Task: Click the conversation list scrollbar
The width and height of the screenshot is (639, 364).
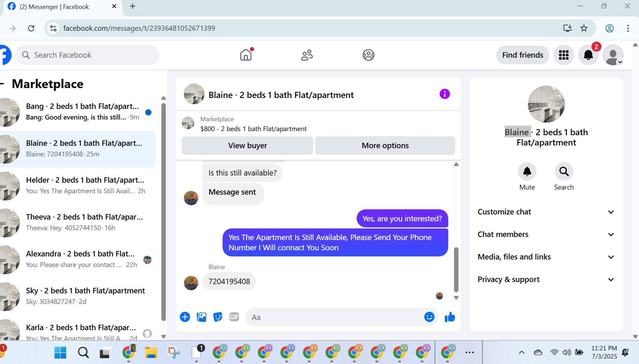Action: tap(163, 212)
